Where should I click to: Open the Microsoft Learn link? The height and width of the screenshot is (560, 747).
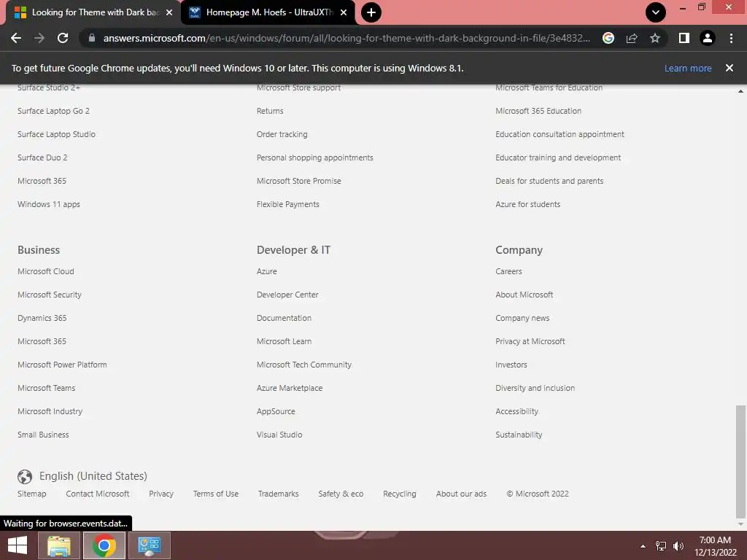(284, 341)
